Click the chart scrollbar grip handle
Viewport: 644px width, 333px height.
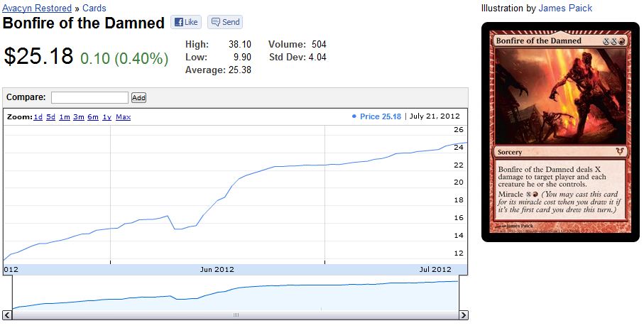(236, 315)
